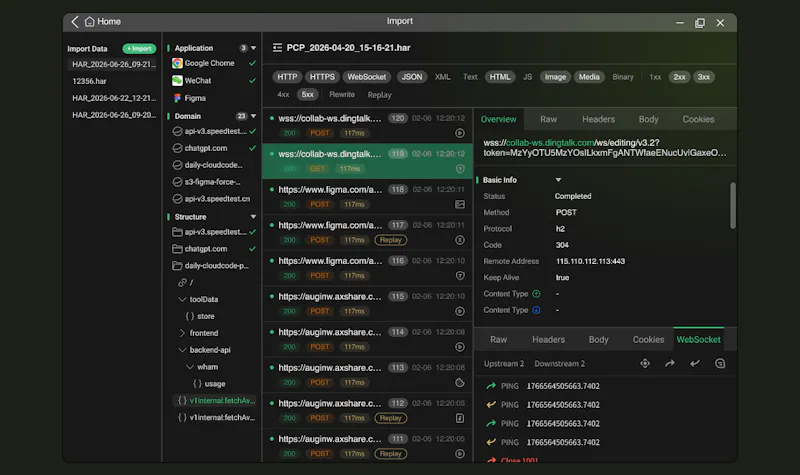
Task: Click shield icon on request 116 row
Action: tap(460, 276)
